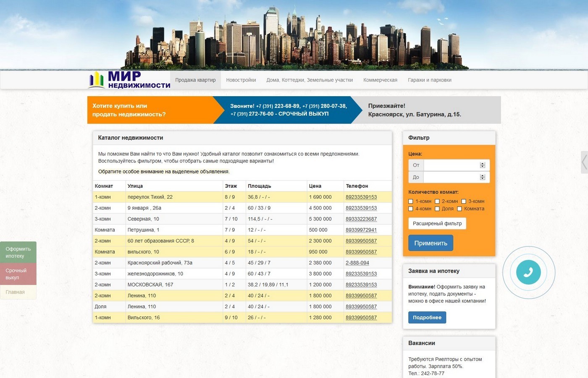Image resolution: width=588 pixels, height=378 pixels.
Task: Click the Главная side button
Action: (18, 292)
